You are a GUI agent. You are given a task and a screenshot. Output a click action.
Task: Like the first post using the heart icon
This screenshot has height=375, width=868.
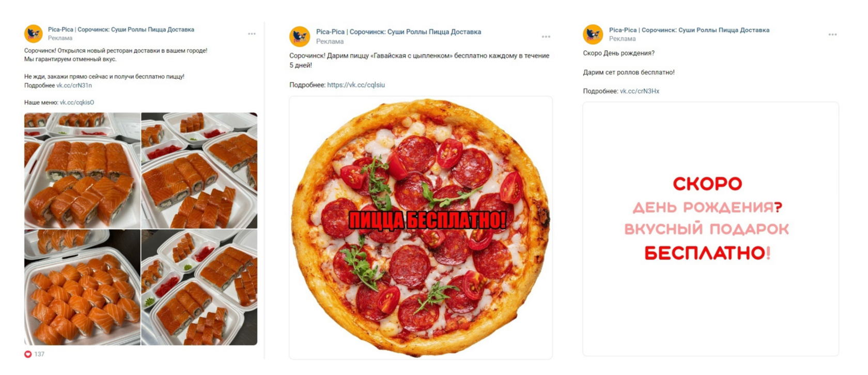[x=28, y=354]
